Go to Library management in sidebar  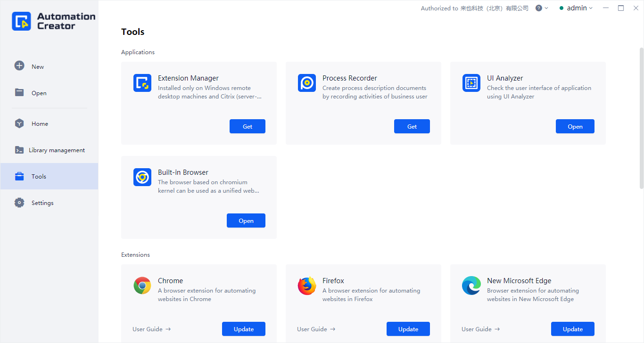57,150
